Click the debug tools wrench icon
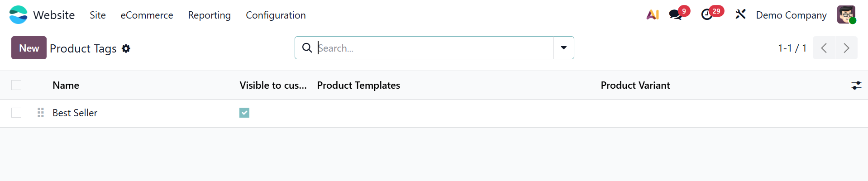 pyautogui.click(x=740, y=15)
